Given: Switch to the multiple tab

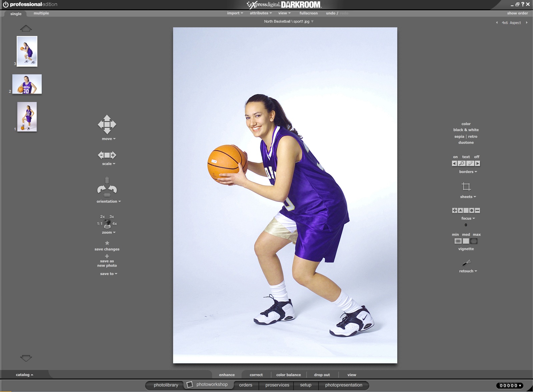Looking at the screenshot, I should click(41, 13).
